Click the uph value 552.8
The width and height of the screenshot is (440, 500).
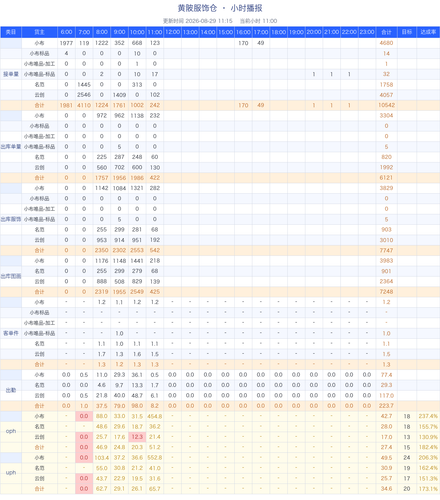(x=155, y=458)
